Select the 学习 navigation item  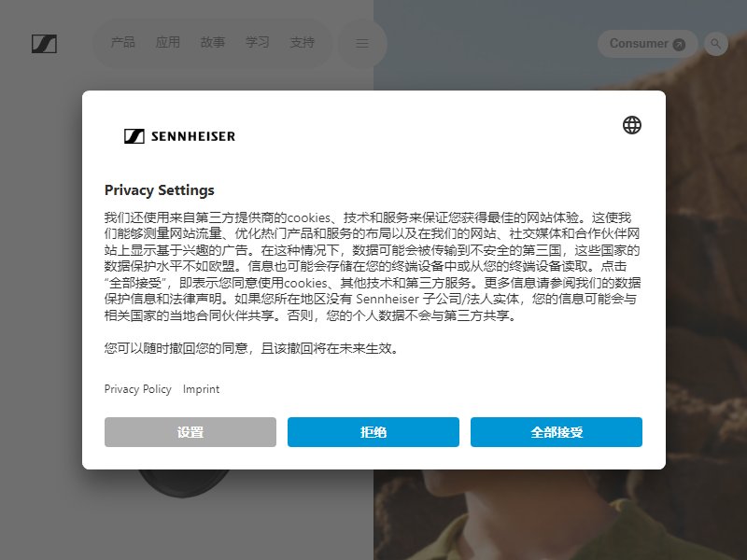tap(258, 42)
